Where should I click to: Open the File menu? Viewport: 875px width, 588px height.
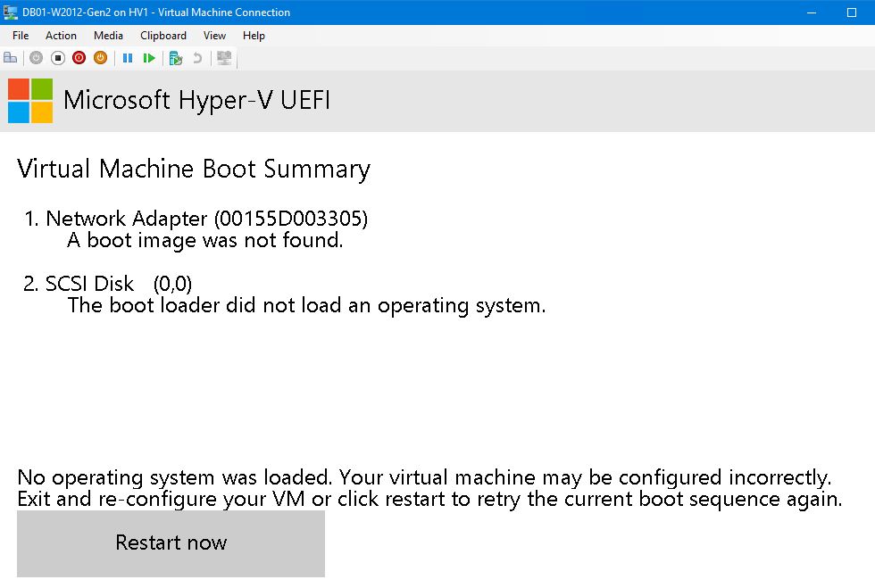[x=21, y=36]
